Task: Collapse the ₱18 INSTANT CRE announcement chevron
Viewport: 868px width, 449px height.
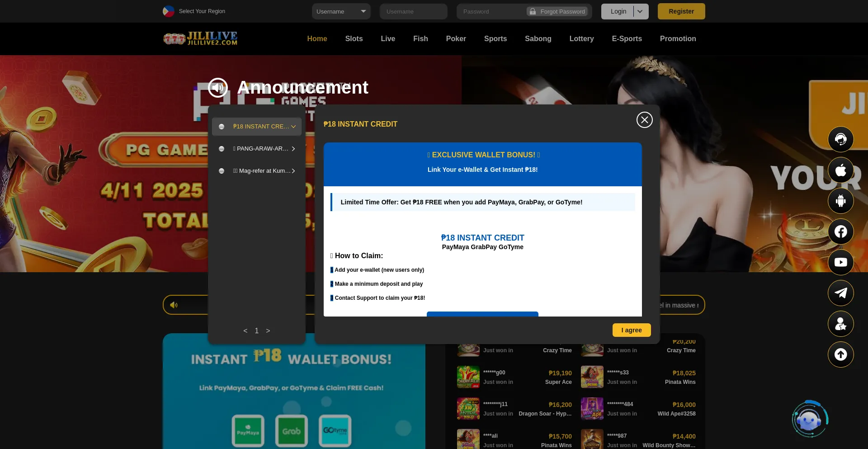Action: [x=293, y=127]
